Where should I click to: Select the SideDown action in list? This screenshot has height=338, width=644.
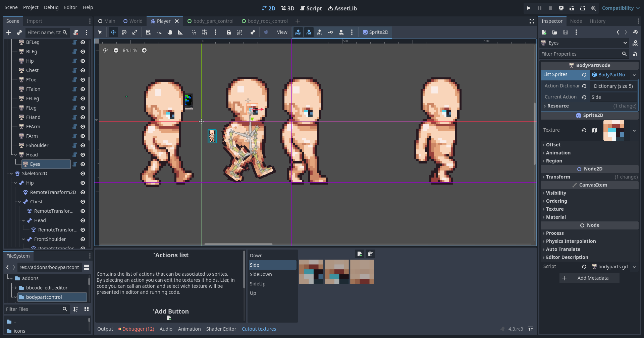click(261, 274)
